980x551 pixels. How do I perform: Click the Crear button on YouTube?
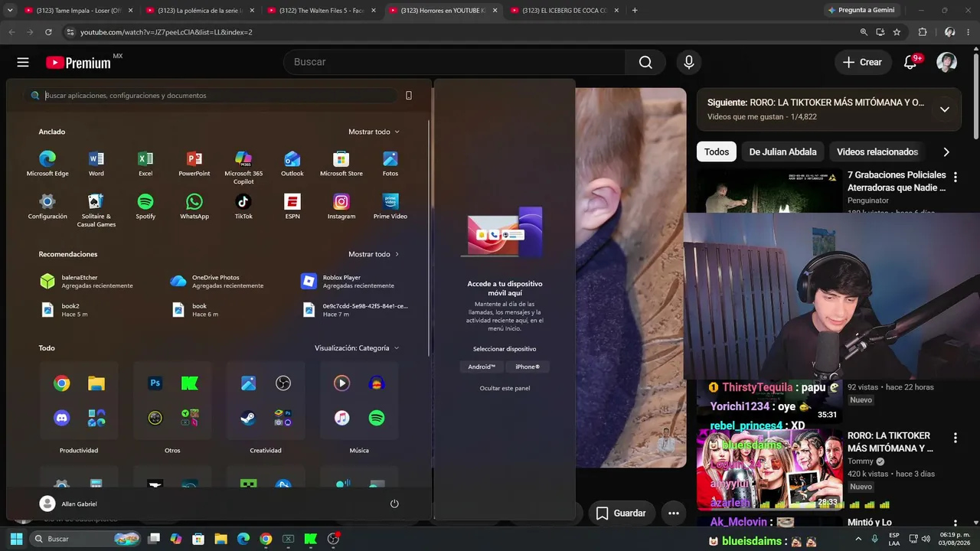point(863,62)
